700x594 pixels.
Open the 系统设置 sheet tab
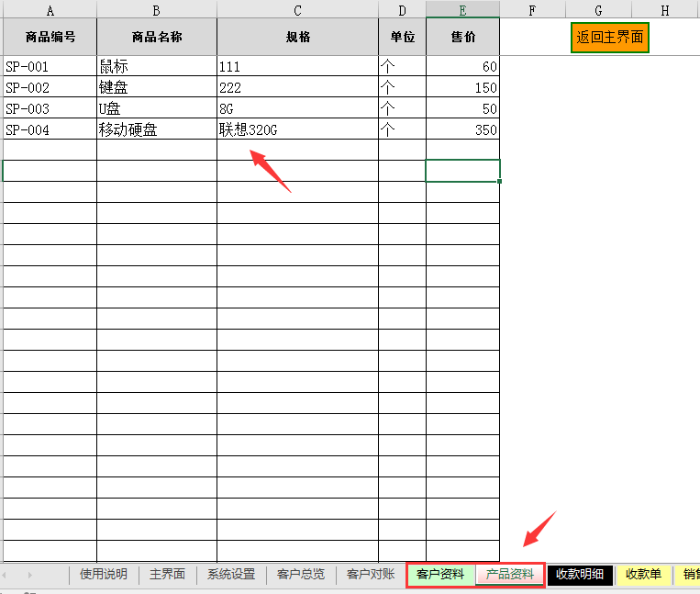point(231,575)
